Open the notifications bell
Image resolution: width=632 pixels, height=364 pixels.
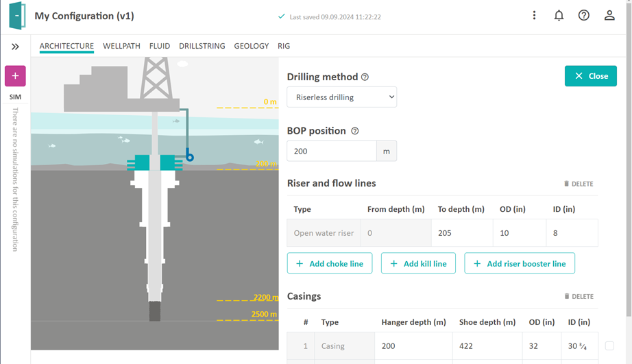click(559, 16)
